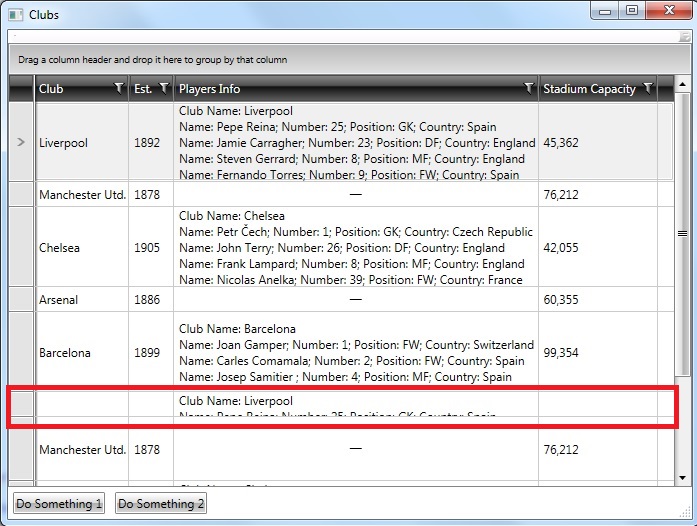Click the Nicolas Anelka player info line
The width and height of the screenshot is (697, 526).
(x=351, y=280)
